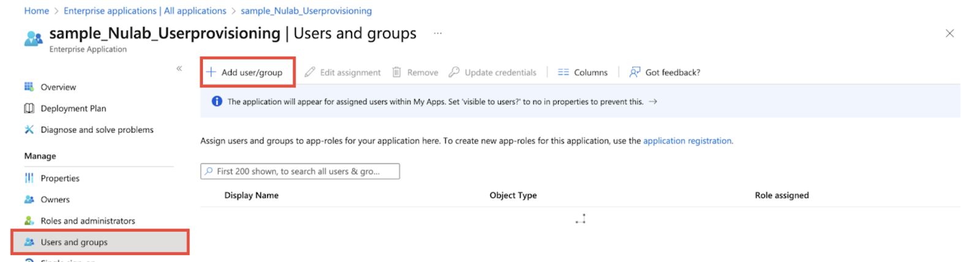980x262 pixels.
Task: Follow the application registration link
Action: point(687,141)
